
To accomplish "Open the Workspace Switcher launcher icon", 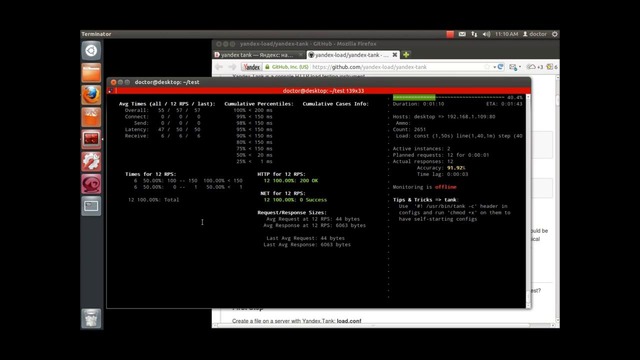I will [91, 206].
